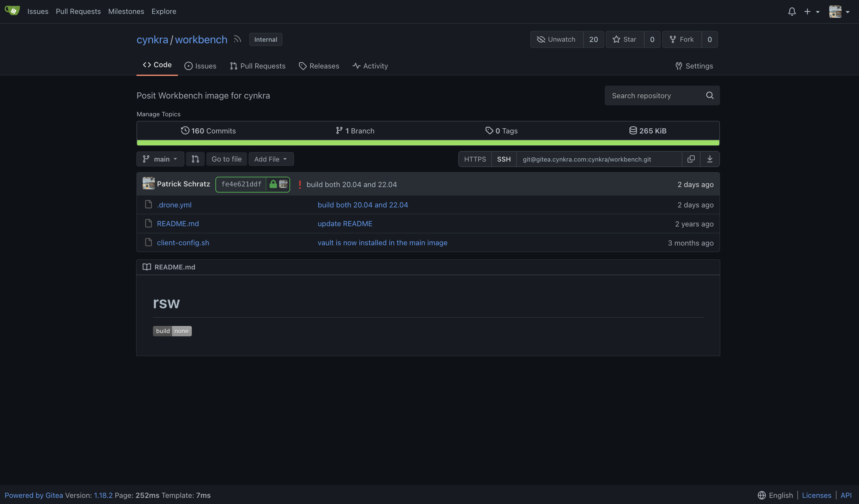Copy the clone URL with copy icon
The height and width of the screenshot is (504, 859).
pos(691,159)
